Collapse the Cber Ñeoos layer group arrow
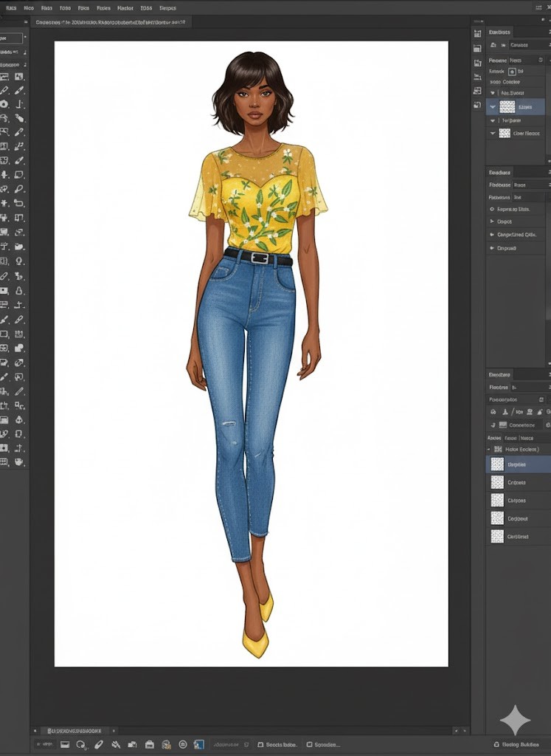Viewport: 551px width, 756px height. pyautogui.click(x=492, y=134)
